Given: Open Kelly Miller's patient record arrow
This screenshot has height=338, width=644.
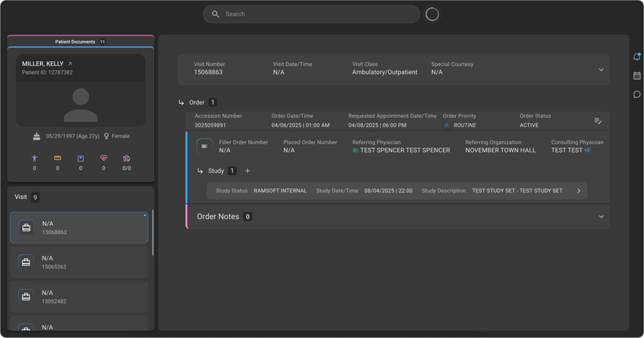Looking at the screenshot, I should pos(69,64).
